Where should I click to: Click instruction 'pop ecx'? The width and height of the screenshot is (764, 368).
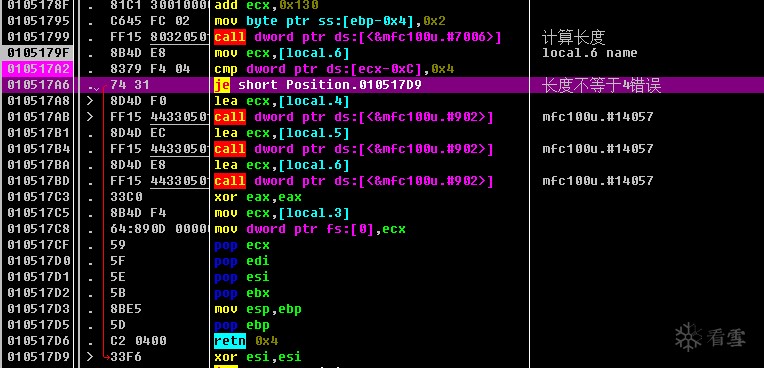click(242, 245)
